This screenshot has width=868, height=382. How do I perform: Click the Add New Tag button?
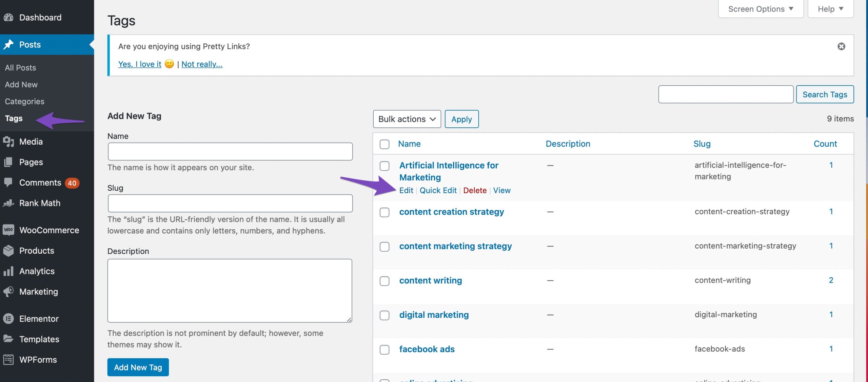[138, 367]
